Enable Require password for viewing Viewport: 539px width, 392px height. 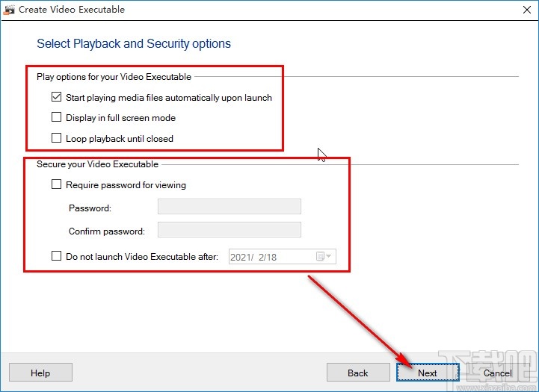[x=56, y=184]
